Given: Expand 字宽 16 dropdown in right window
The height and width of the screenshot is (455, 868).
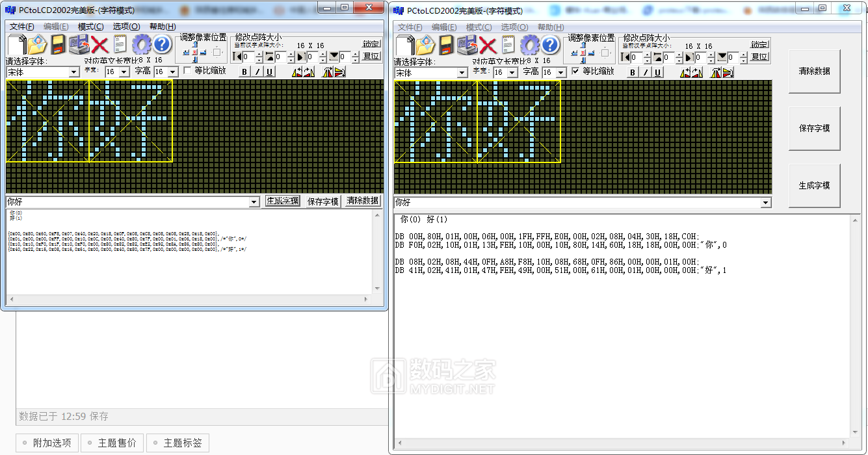Looking at the screenshot, I should [512, 73].
